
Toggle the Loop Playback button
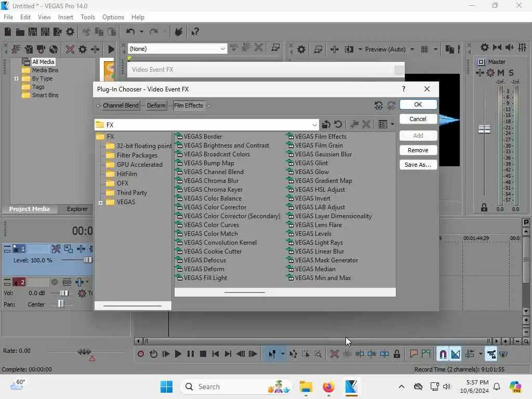(x=153, y=354)
